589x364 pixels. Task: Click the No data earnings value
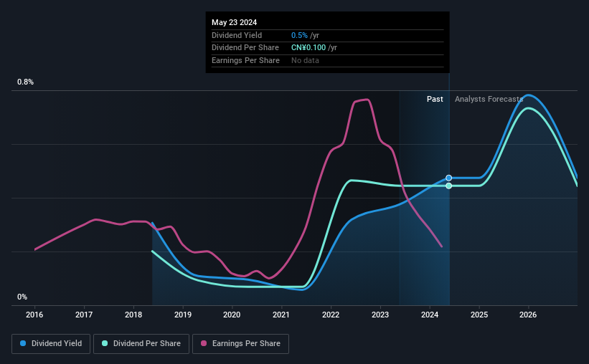[x=305, y=60]
